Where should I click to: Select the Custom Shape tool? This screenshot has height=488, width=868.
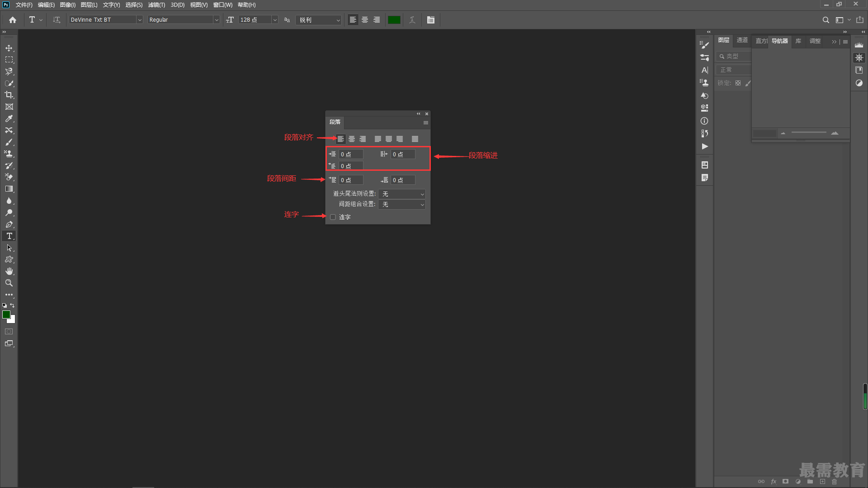click(x=9, y=259)
